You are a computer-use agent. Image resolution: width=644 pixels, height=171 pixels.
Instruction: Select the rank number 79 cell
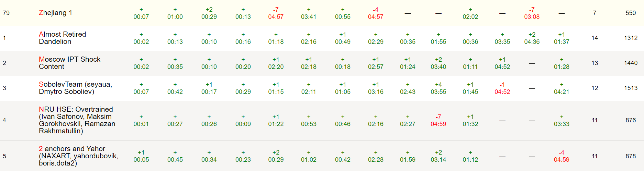coord(6,13)
